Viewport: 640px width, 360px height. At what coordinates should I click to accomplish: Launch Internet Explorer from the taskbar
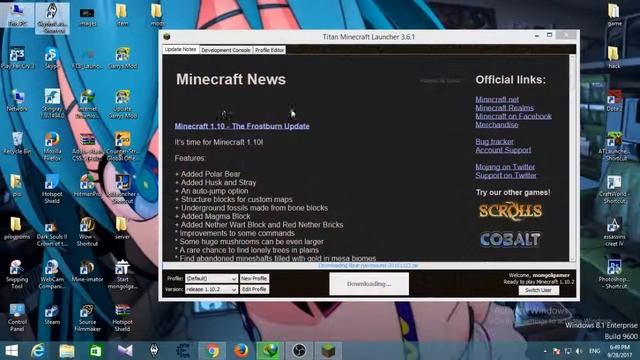click(38, 351)
